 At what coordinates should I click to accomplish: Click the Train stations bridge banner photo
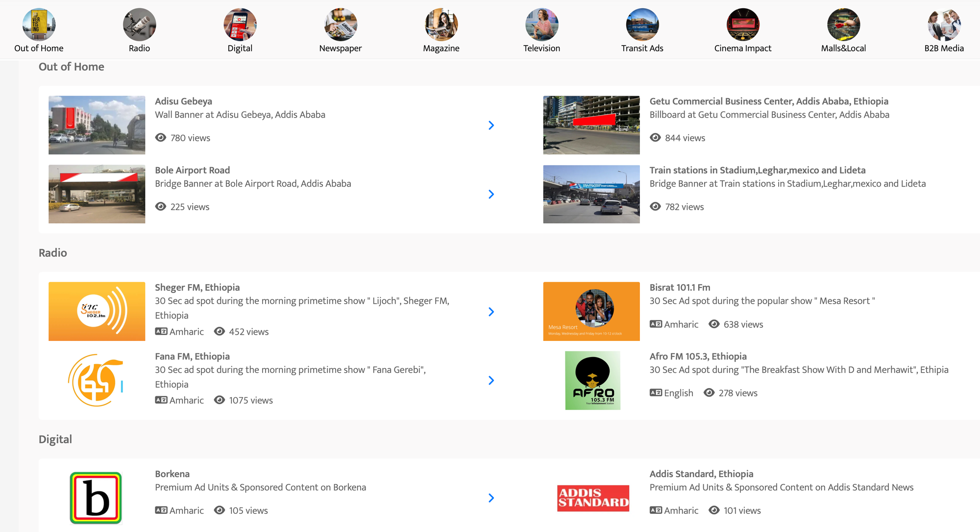[x=591, y=194]
